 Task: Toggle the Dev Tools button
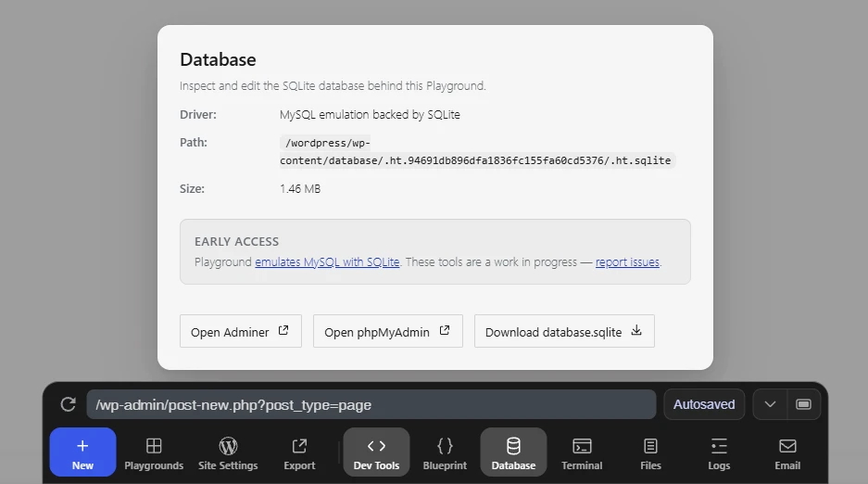tap(376, 452)
